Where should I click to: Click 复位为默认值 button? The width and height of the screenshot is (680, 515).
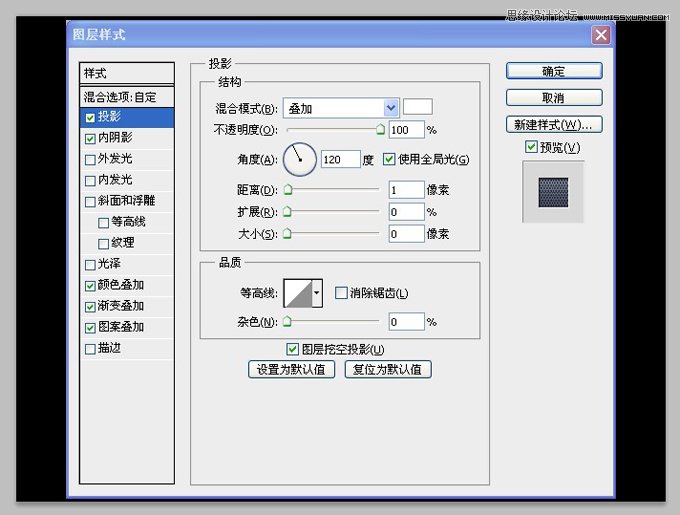click(388, 369)
